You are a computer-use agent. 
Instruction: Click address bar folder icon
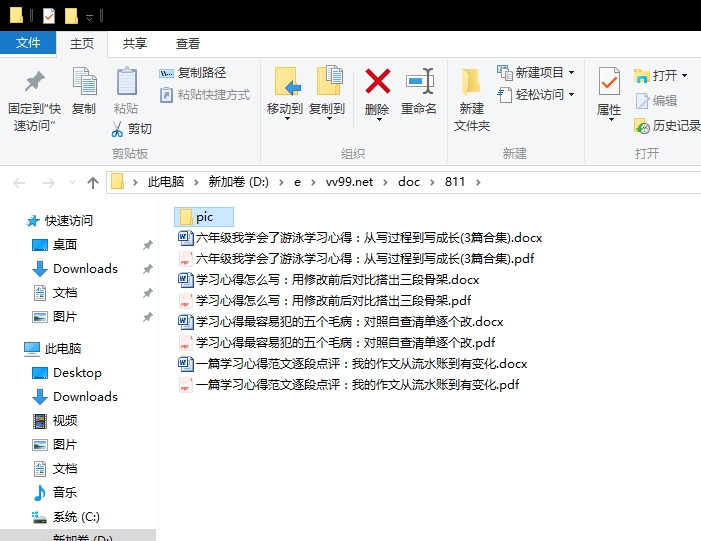pyautogui.click(x=117, y=182)
